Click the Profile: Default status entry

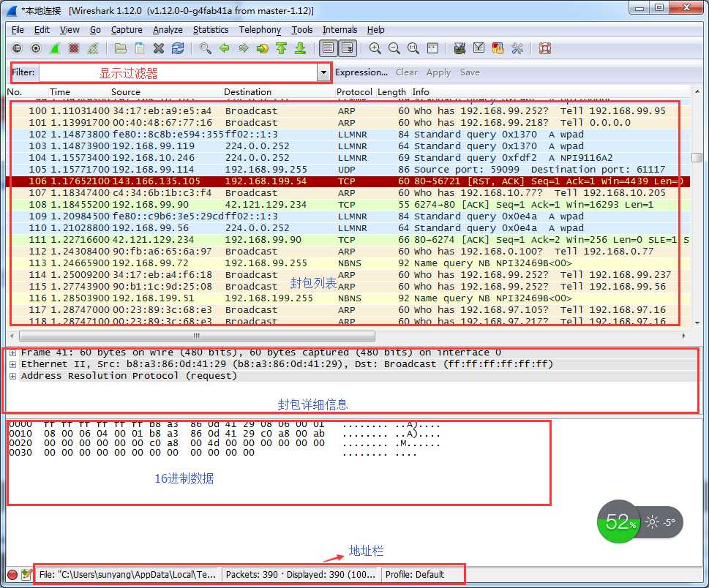point(415,574)
